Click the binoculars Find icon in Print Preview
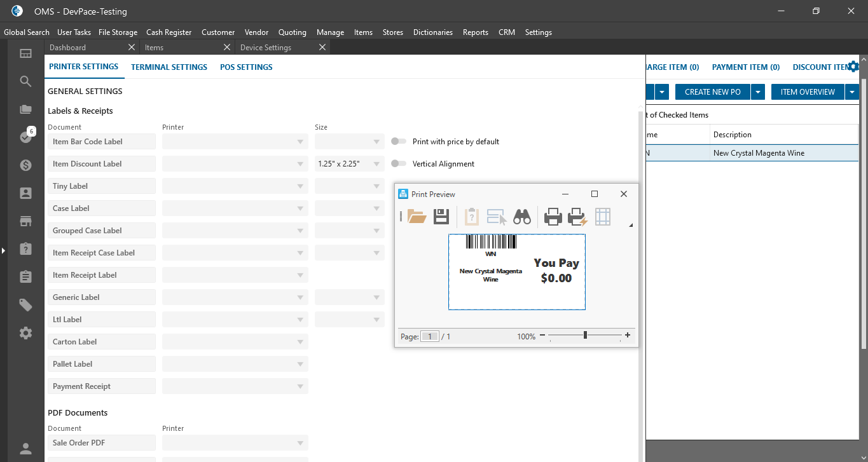Image resolution: width=868 pixels, height=462 pixels. (x=522, y=217)
